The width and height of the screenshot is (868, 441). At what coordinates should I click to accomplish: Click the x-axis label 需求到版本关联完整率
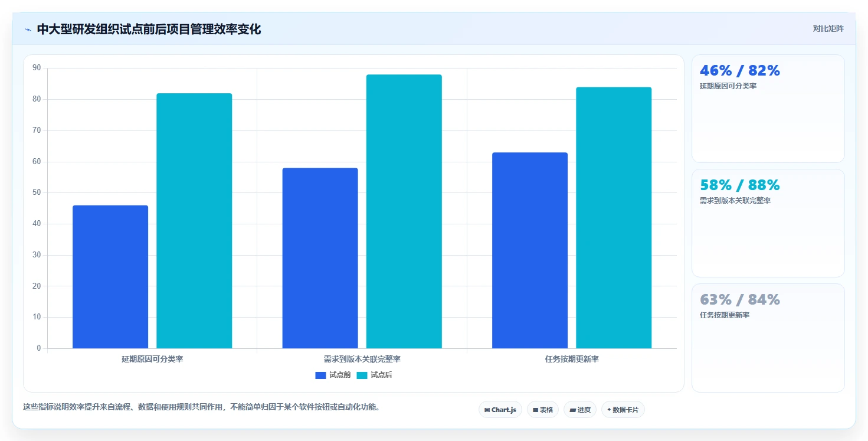pyautogui.click(x=362, y=359)
